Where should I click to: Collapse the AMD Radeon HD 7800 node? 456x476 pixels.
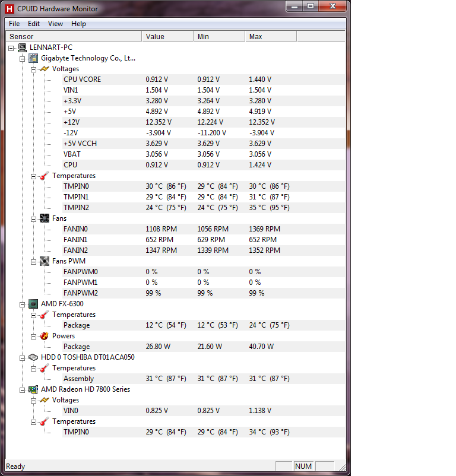click(x=22, y=390)
